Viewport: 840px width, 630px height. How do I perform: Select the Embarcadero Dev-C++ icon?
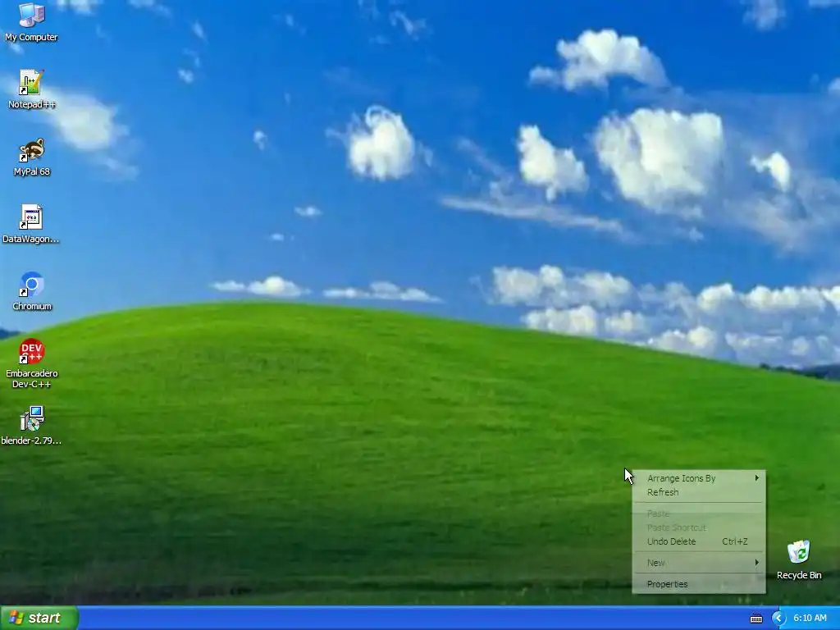pyautogui.click(x=31, y=351)
